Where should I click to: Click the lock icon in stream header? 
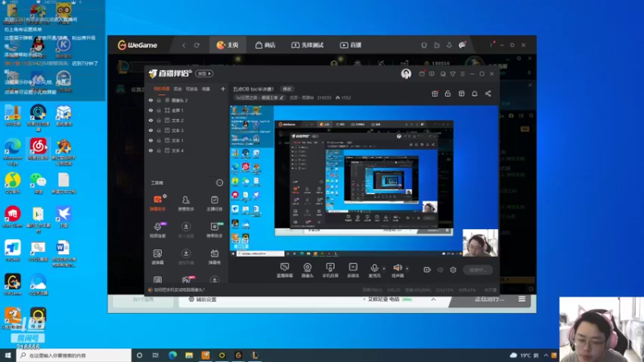pyautogui.click(x=448, y=93)
